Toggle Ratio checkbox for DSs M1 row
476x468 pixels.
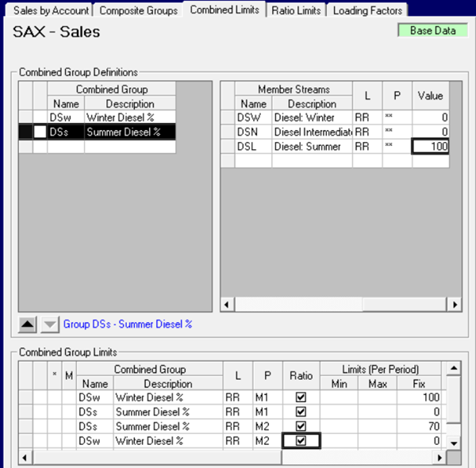click(x=301, y=412)
